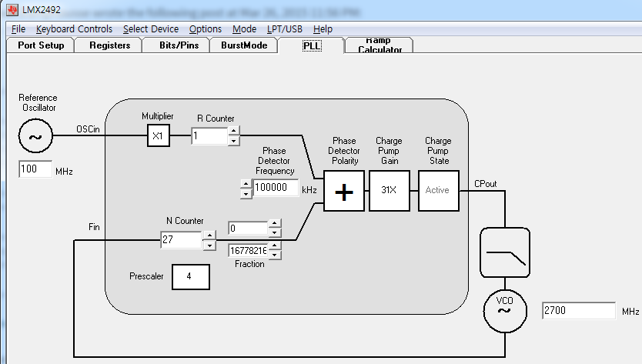This screenshot has width=642, height=364.
Task: Increase the R Counter value with up arrow
Action: coord(233,131)
